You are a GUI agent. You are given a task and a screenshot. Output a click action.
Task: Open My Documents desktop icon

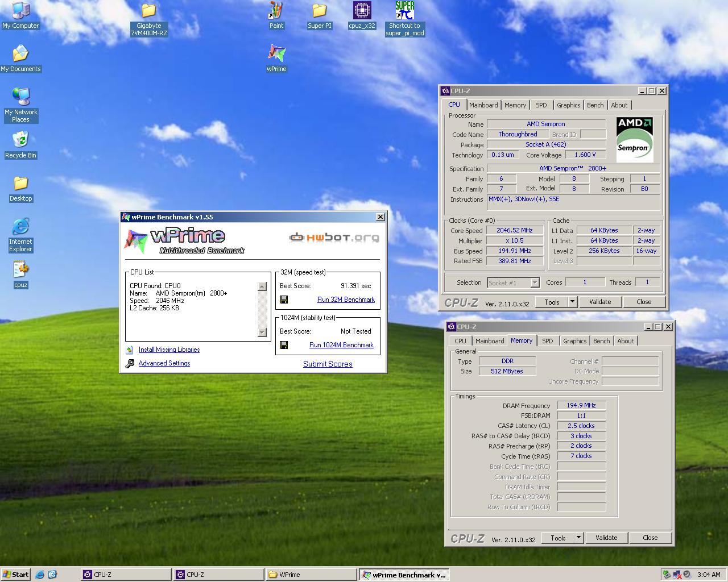pos(20,59)
